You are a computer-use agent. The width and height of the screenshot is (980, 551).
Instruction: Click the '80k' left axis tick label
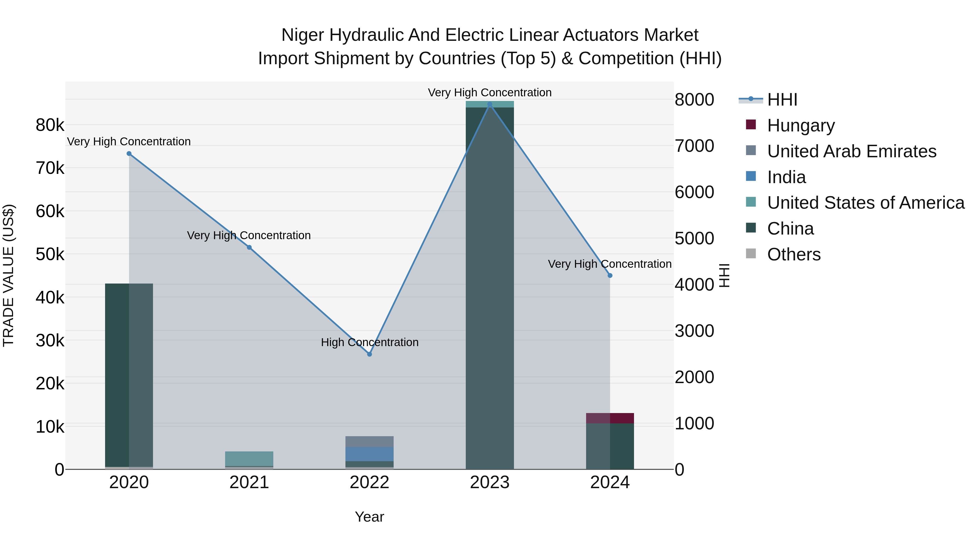50,125
